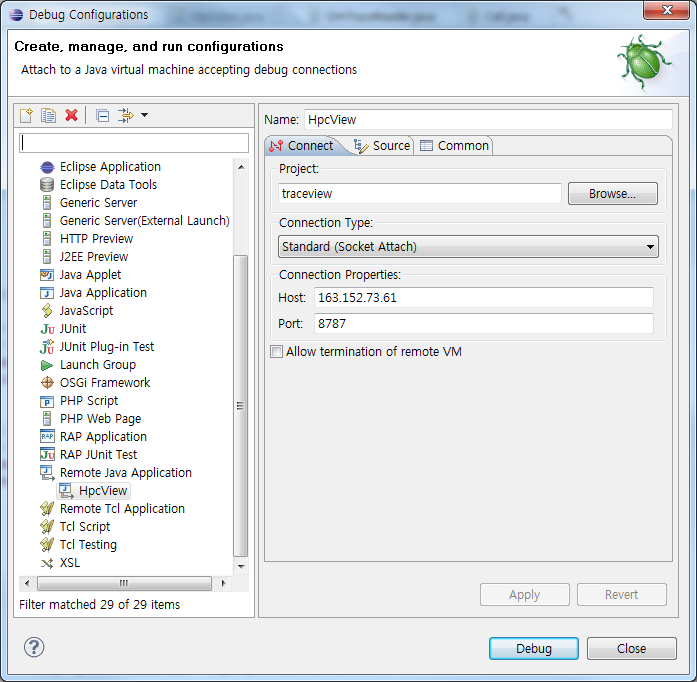Open the filter options dropdown arrow
Screen dimensions: 697x682
point(144,115)
